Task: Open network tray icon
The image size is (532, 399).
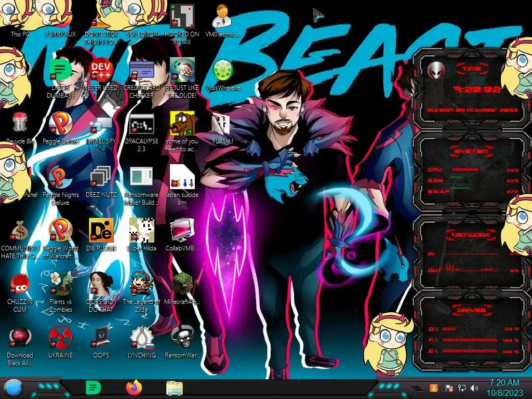Action: click(462, 388)
